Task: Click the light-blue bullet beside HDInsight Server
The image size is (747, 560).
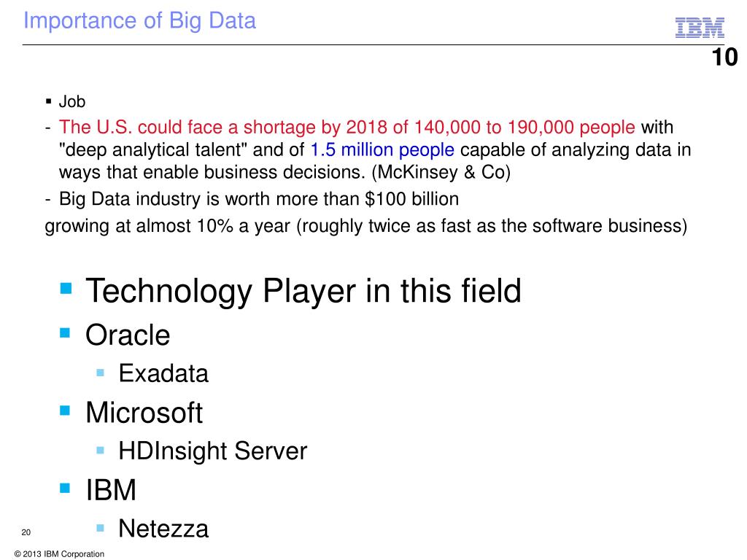Action: (x=100, y=450)
